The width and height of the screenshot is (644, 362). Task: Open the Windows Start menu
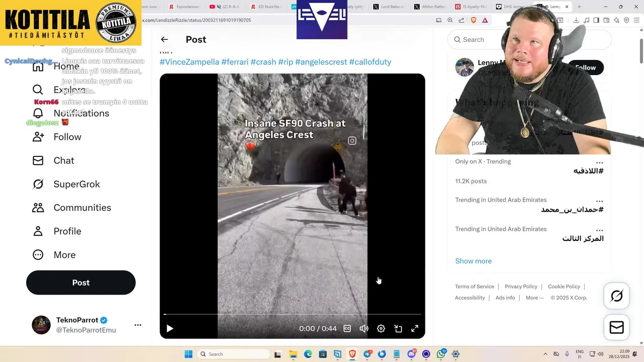189,354
